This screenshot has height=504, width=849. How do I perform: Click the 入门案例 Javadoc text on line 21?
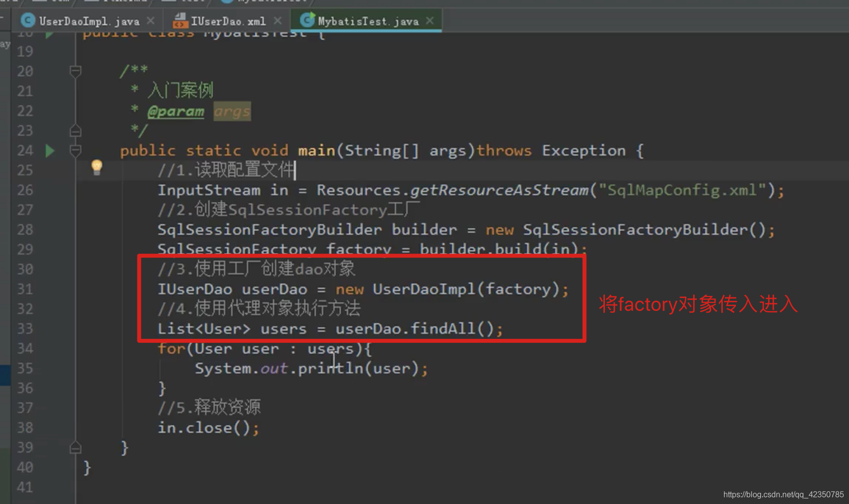[x=180, y=91]
